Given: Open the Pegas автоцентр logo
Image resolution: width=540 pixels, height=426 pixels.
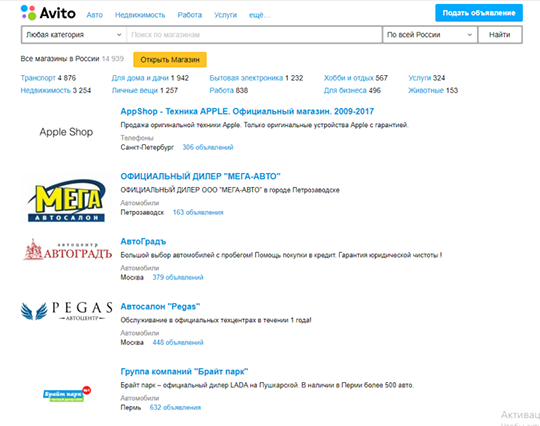Looking at the screenshot, I should [x=66, y=311].
